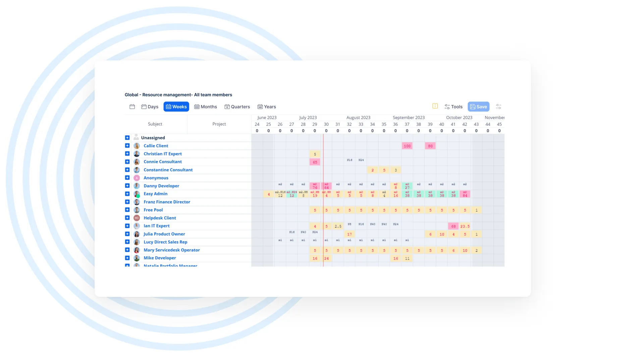
Task: Click the Subject column header
Action: 155,124
